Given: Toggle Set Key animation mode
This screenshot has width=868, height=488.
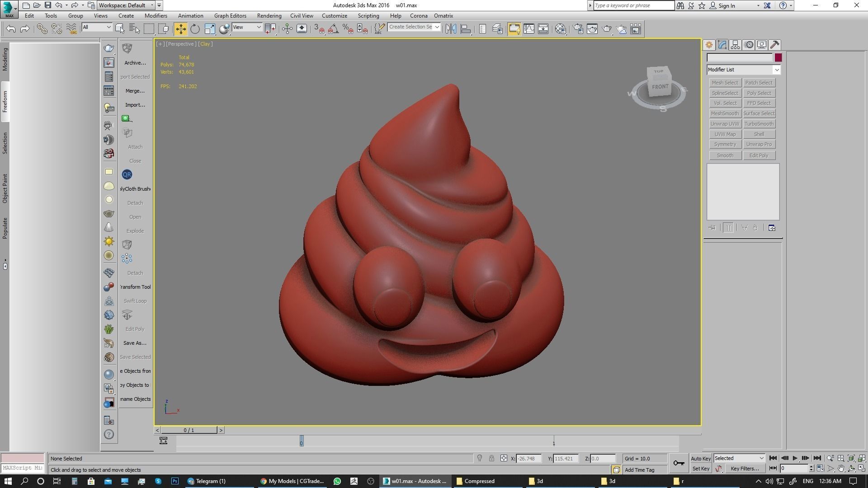Looking at the screenshot, I should [701, 469].
